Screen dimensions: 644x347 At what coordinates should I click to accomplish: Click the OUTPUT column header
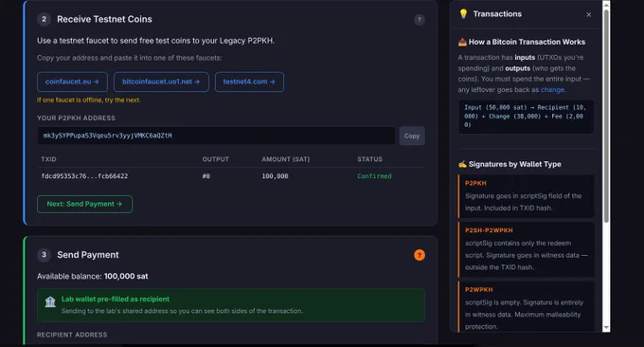click(x=215, y=159)
